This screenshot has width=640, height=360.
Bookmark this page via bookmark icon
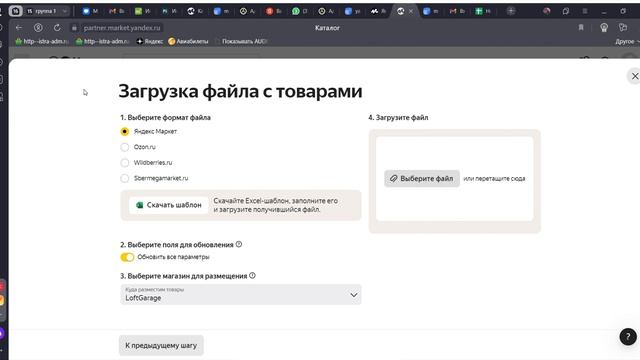[581, 28]
